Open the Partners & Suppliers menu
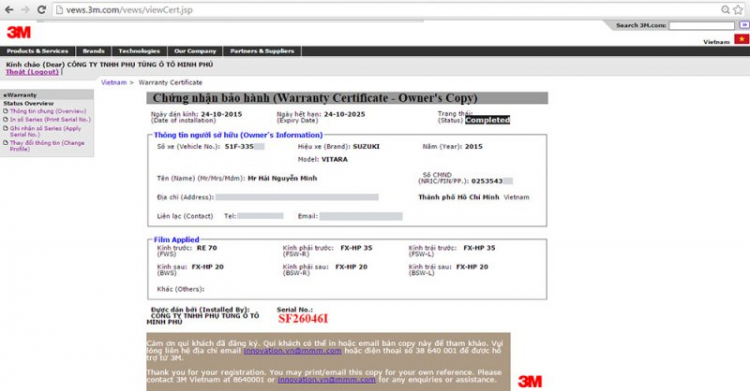 (x=262, y=51)
